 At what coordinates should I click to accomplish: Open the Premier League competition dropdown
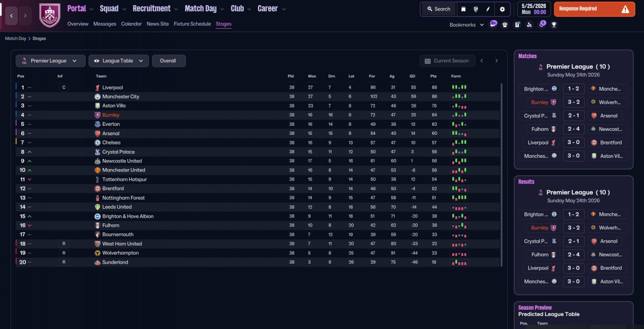pos(50,61)
